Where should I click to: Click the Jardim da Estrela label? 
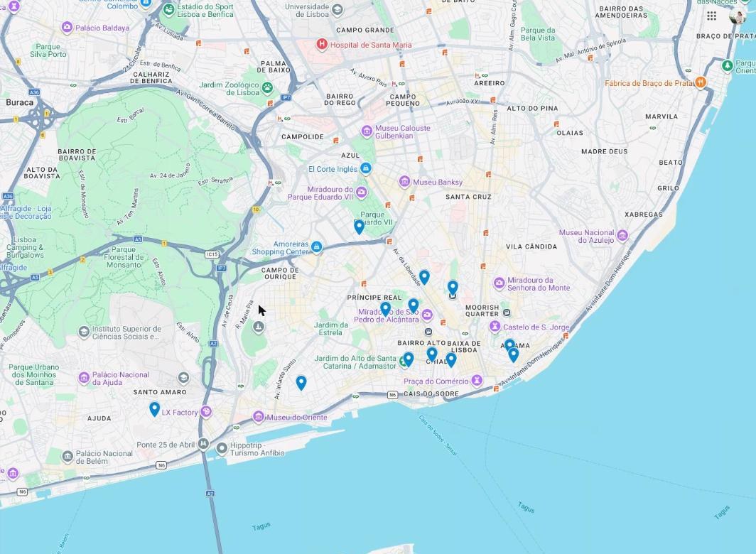331,329
